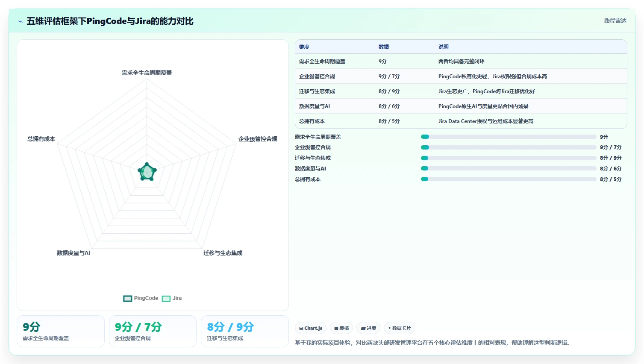The width and height of the screenshot is (644, 364).
Task: Click progress bar for 总拥有成本
Action: pos(509,179)
